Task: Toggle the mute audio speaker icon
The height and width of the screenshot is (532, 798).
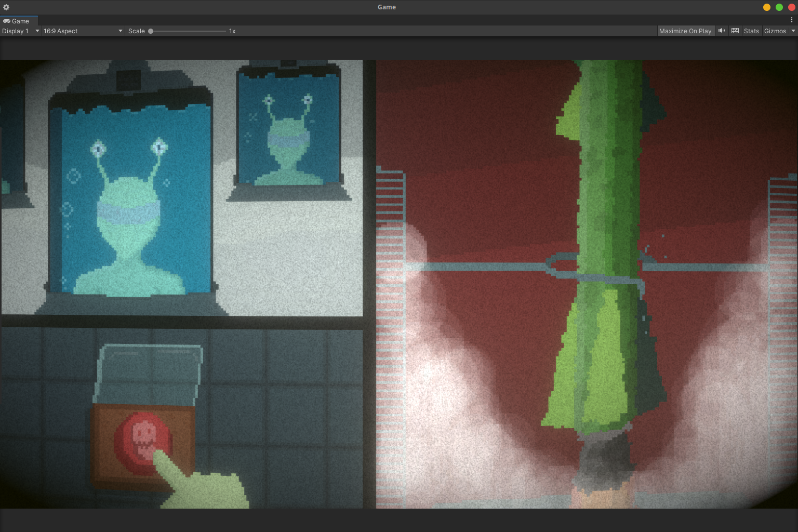Action: click(722, 31)
